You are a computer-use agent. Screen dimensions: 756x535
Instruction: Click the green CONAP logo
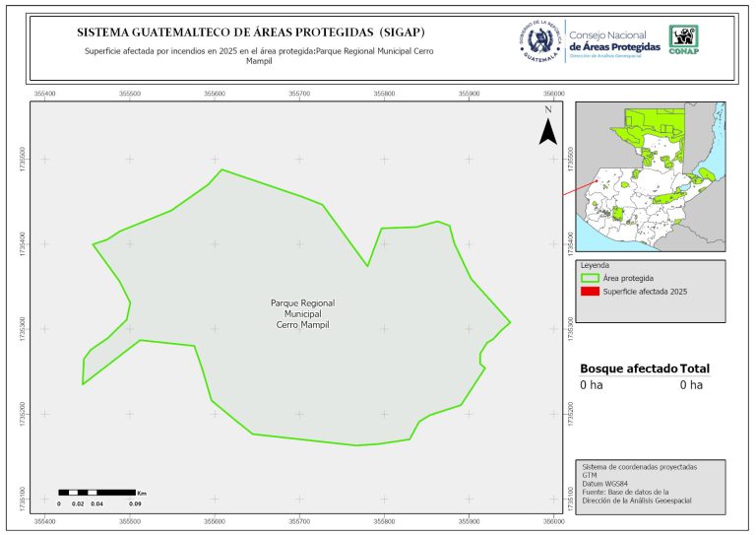(x=684, y=37)
